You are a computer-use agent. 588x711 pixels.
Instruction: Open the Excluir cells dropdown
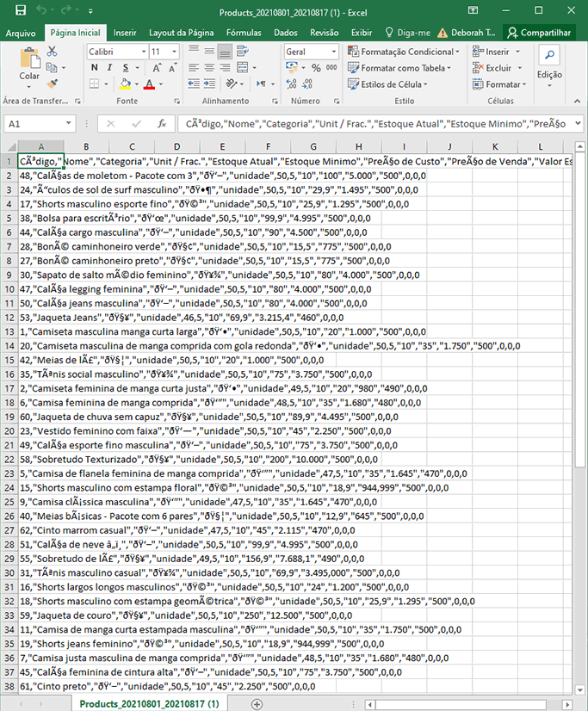click(498, 68)
